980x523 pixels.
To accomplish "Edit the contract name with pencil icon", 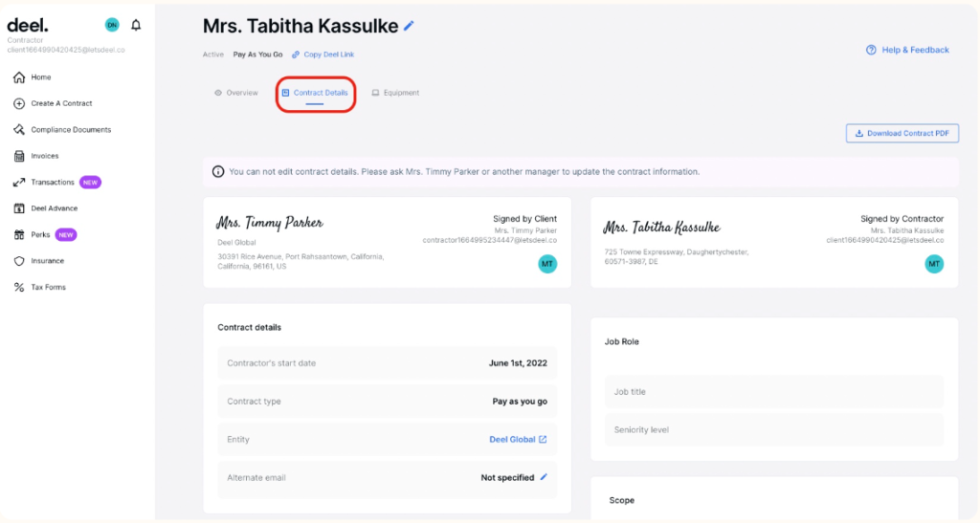I will [x=409, y=26].
